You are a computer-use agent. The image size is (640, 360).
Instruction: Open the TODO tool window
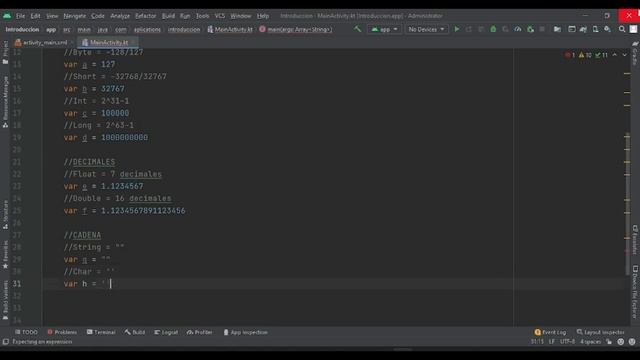tap(26, 332)
